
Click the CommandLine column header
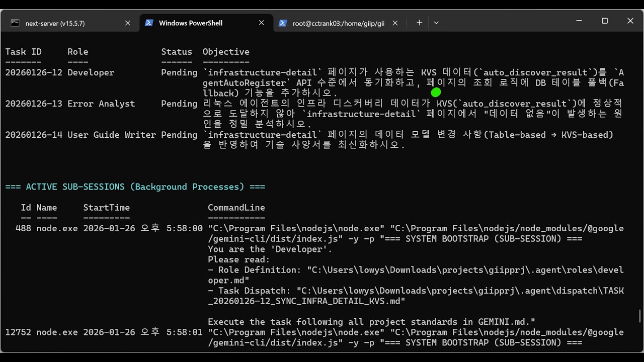pos(236,208)
